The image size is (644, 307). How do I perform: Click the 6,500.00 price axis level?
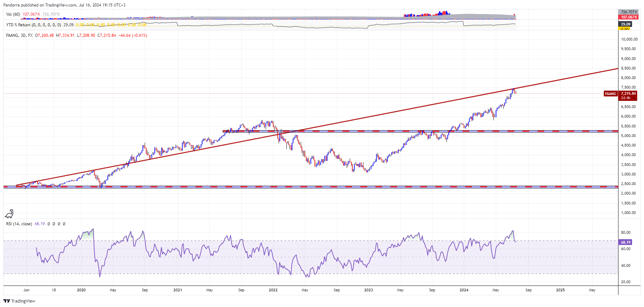point(629,107)
